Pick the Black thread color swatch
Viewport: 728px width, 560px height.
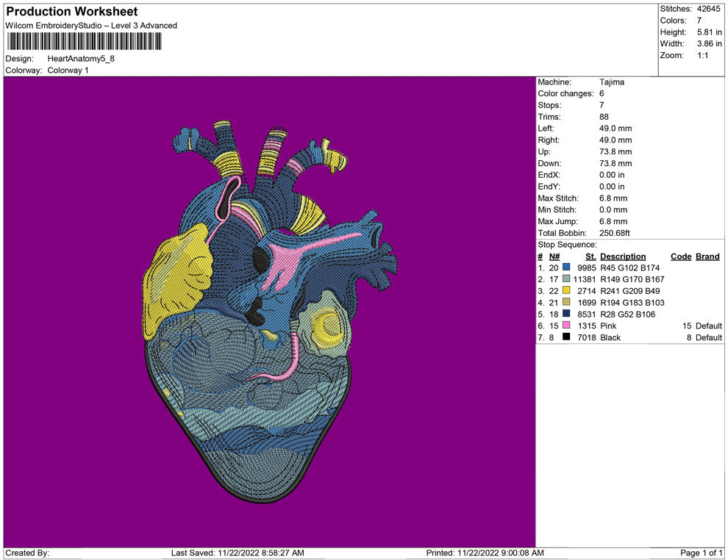(566, 337)
